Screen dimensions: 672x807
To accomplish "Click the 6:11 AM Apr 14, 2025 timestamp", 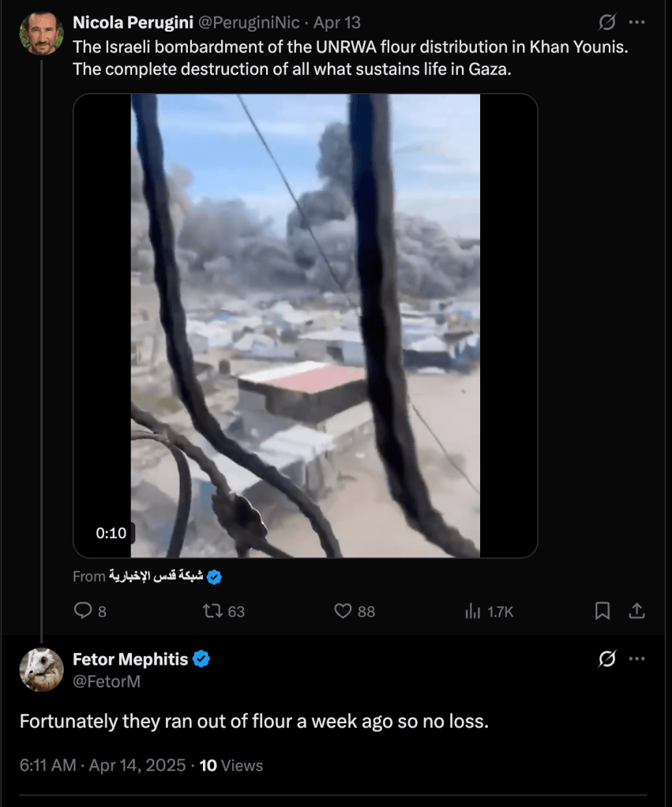I will 103,765.
